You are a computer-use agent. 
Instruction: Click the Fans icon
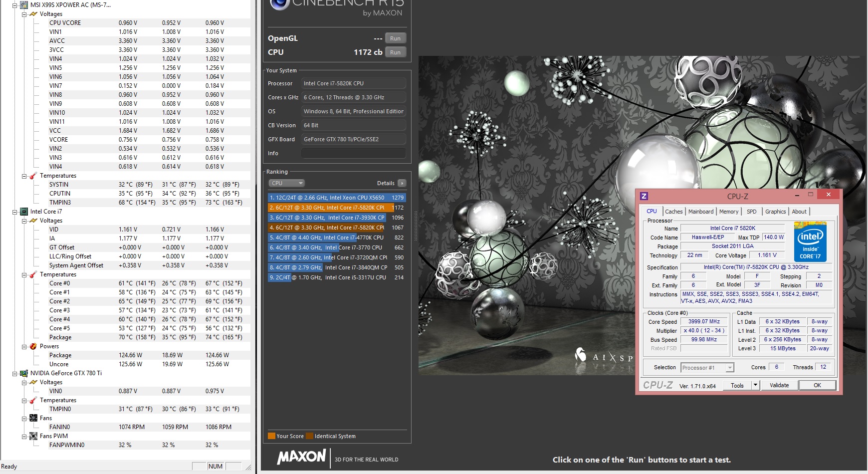click(x=33, y=418)
